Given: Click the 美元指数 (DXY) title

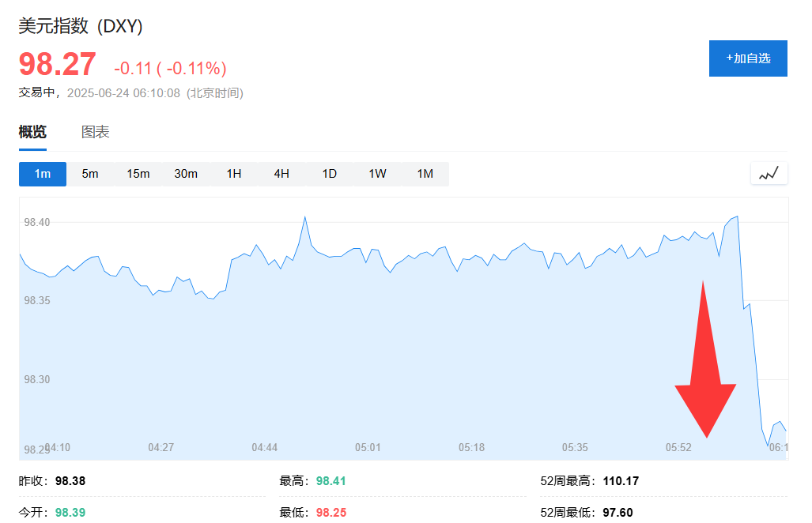Looking at the screenshot, I should point(81,26).
